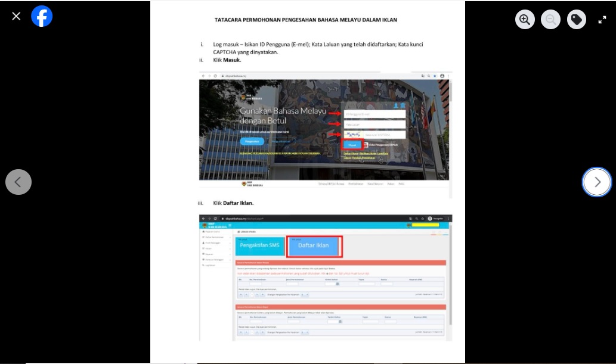Image resolution: width=616 pixels, height=364 pixels.
Task: Click the CAPTCHA keyword input field
Action: [384, 135]
